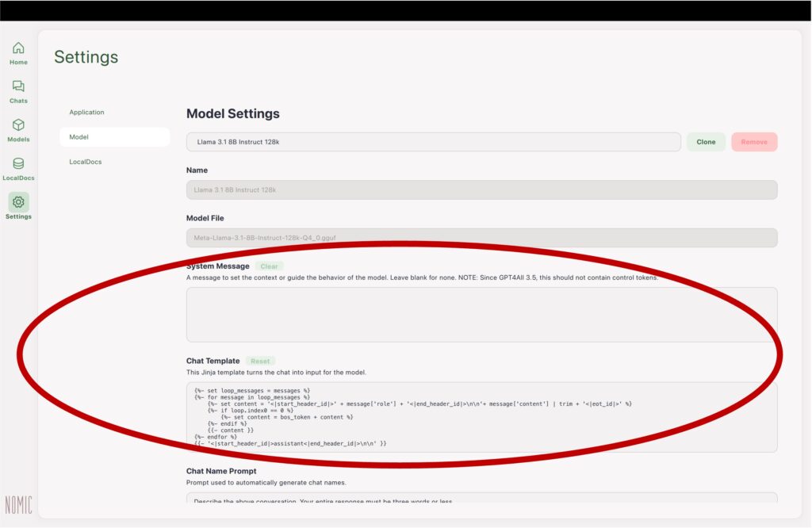
Task: Clear the System Message
Action: pyautogui.click(x=270, y=266)
